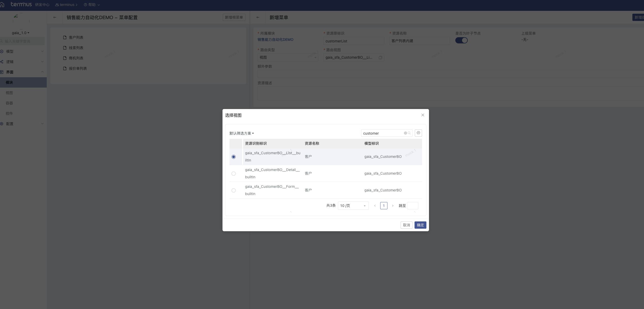
Task: Open 报价单列表 menu item
Action: 78,68
